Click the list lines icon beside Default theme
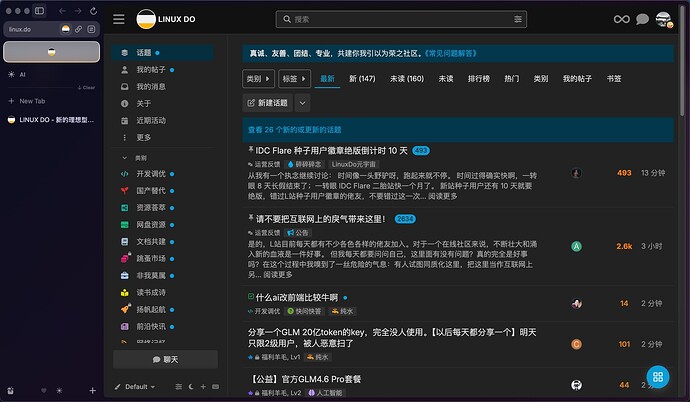Screen dimensions: 690x402 click(178, 387)
